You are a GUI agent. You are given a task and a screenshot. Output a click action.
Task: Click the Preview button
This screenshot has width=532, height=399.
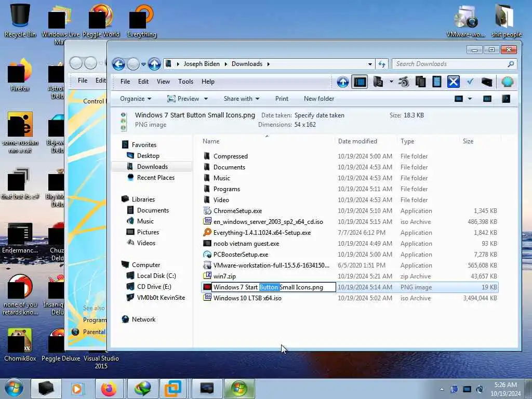(183, 98)
